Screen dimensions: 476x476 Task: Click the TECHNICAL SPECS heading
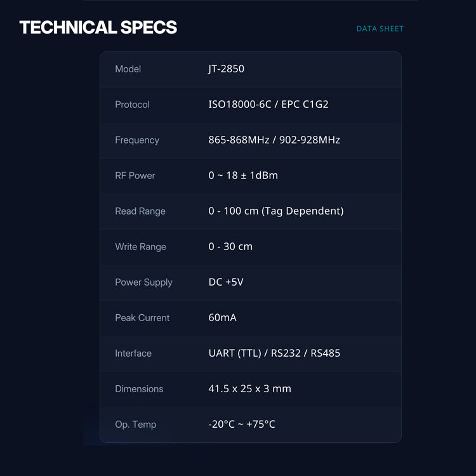pos(98,27)
